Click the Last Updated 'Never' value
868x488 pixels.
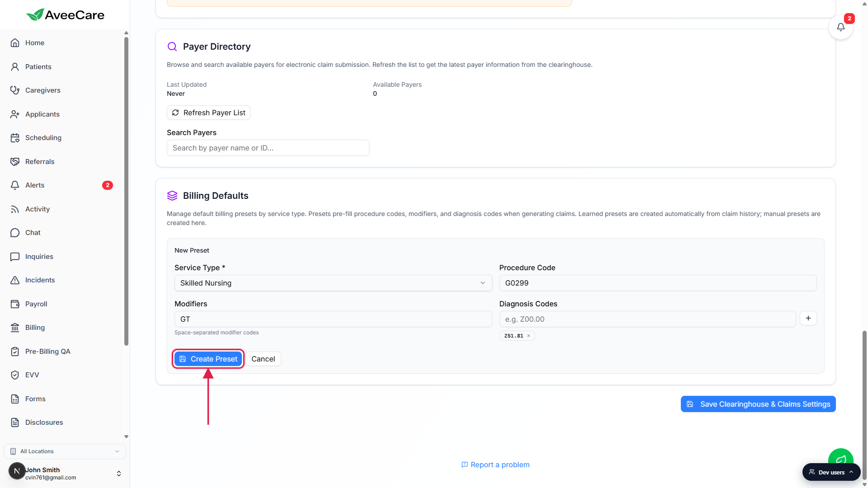coord(176,94)
